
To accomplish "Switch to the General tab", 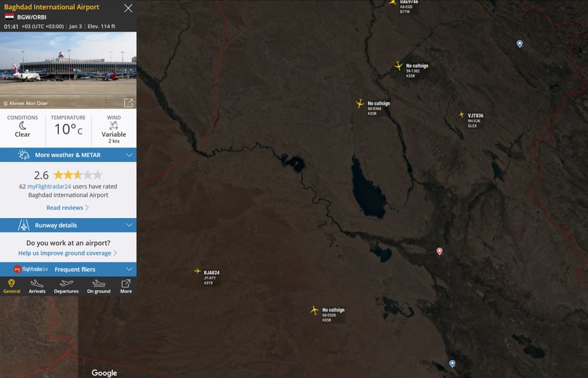I will pos(12,286).
